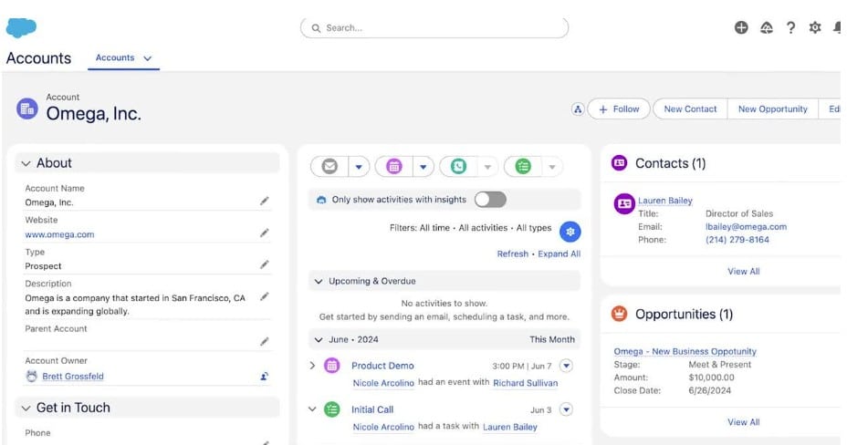Click the Contacts related list icon
The height and width of the screenshot is (445, 868).
[619, 163]
